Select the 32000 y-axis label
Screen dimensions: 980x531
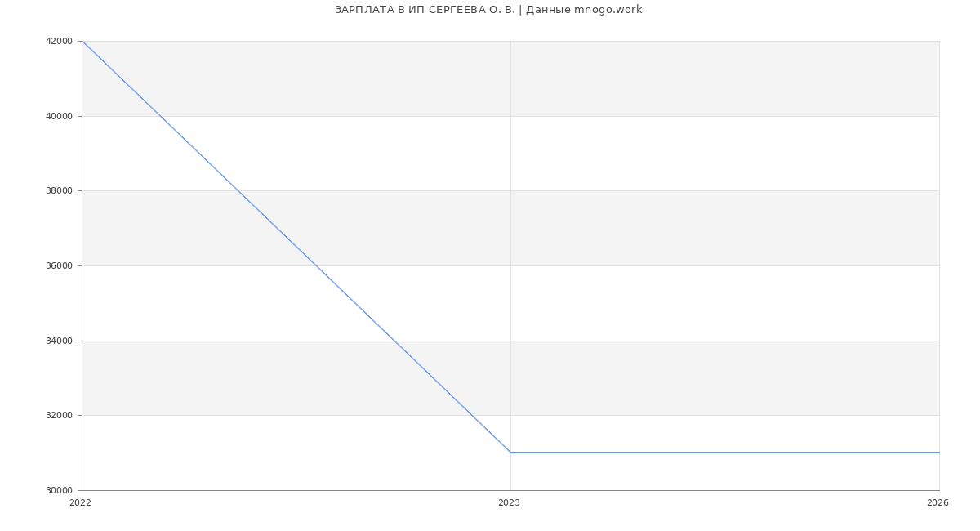tap(59, 415)
